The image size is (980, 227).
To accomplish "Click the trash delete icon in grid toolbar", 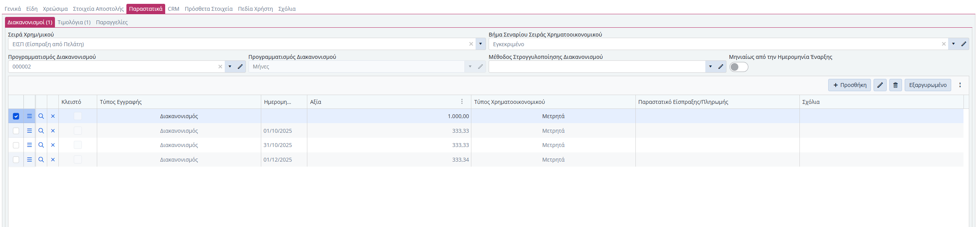I will pos(895,85).
